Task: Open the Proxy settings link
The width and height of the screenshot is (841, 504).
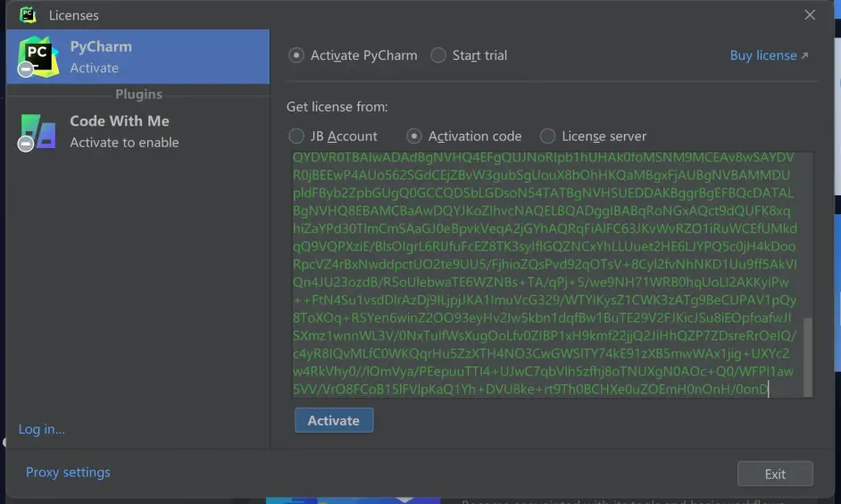Action: click(x=68, y=472)
